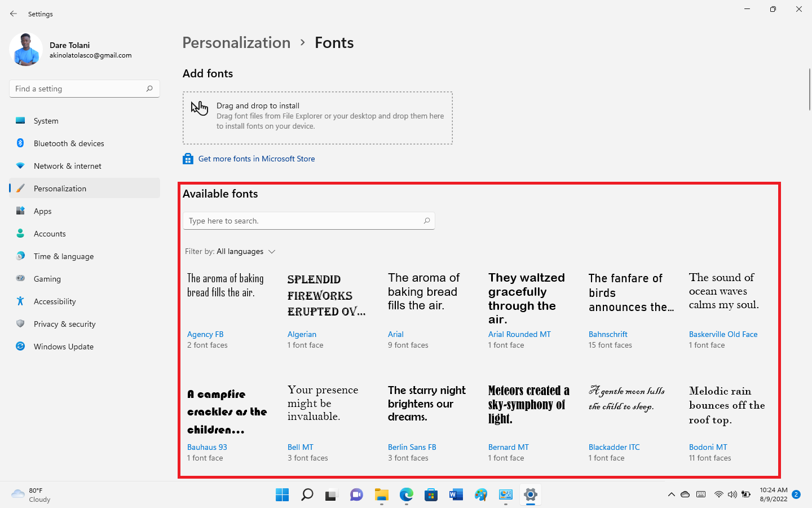Open the Windows Start menu
The width and height of the screenshot is (812, 508).
click(283, 495)
